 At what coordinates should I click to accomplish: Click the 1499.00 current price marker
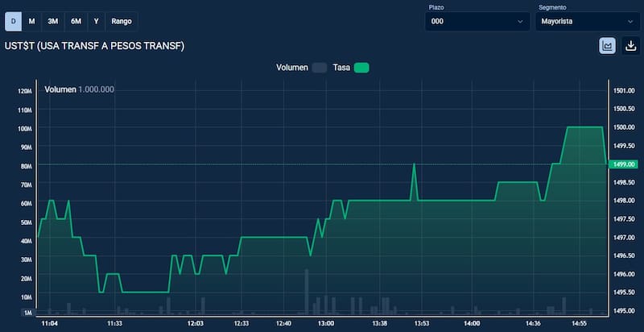pos(623,164)
